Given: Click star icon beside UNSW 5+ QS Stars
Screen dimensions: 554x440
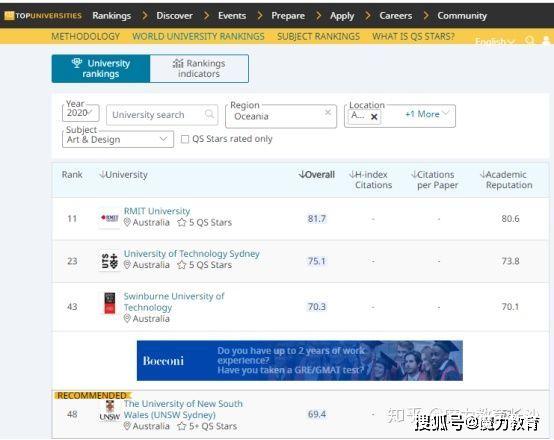Looking at the screenshot, I should [x=182, y=426].
